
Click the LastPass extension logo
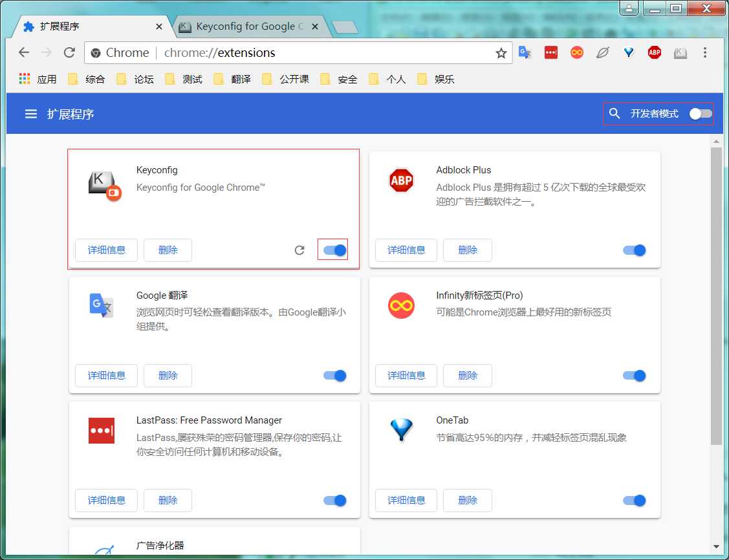102,430
